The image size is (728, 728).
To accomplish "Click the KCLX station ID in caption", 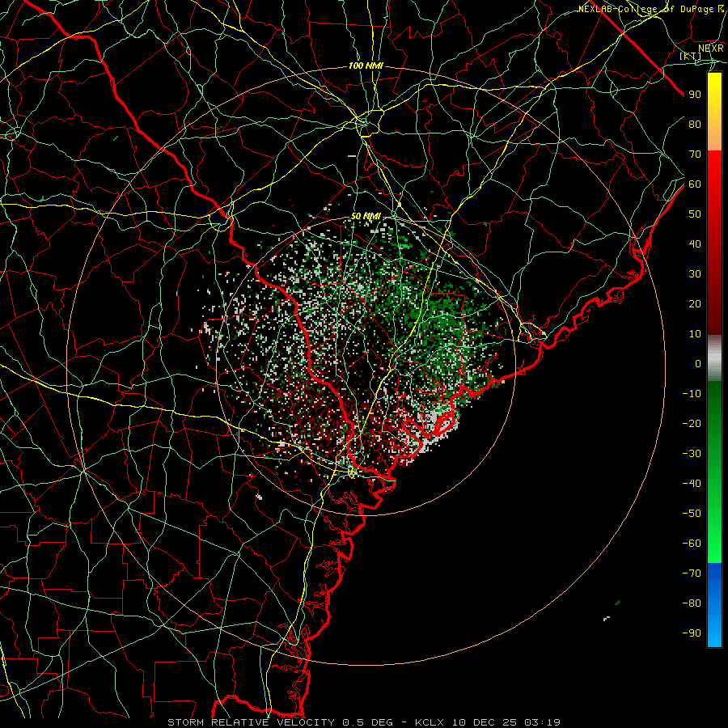I will [x=430, y=722].
